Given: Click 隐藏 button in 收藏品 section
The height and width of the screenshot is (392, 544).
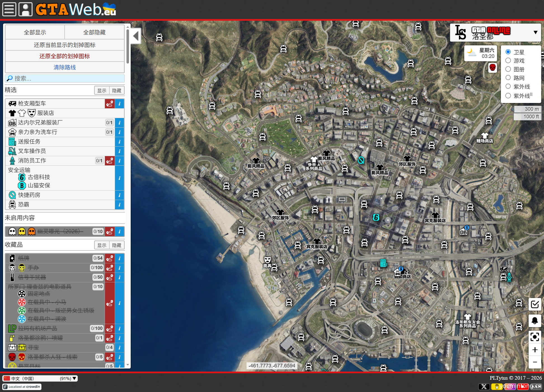Looking at the screenshot, I should pyautogui.click(x=117, y=245).
